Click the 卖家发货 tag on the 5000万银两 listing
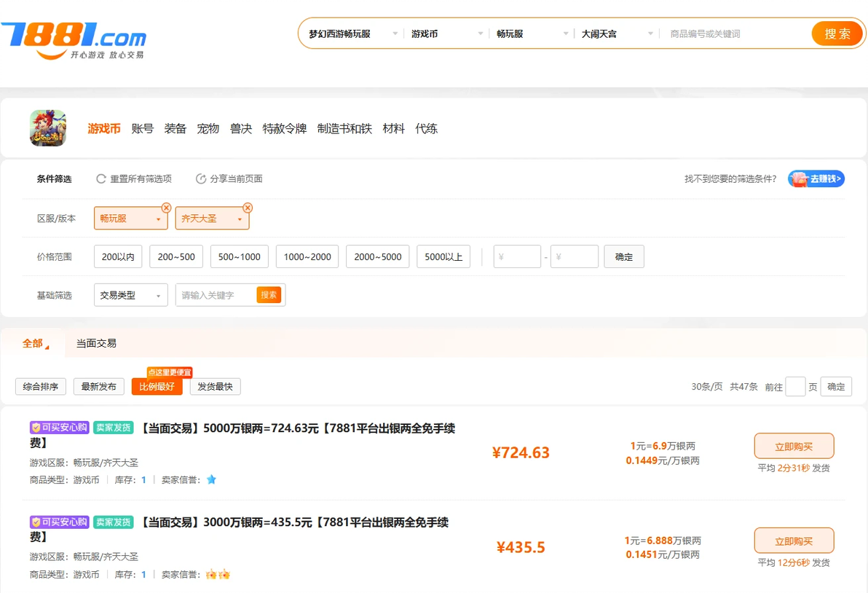 pyautogui.click(x=114, y=428)
